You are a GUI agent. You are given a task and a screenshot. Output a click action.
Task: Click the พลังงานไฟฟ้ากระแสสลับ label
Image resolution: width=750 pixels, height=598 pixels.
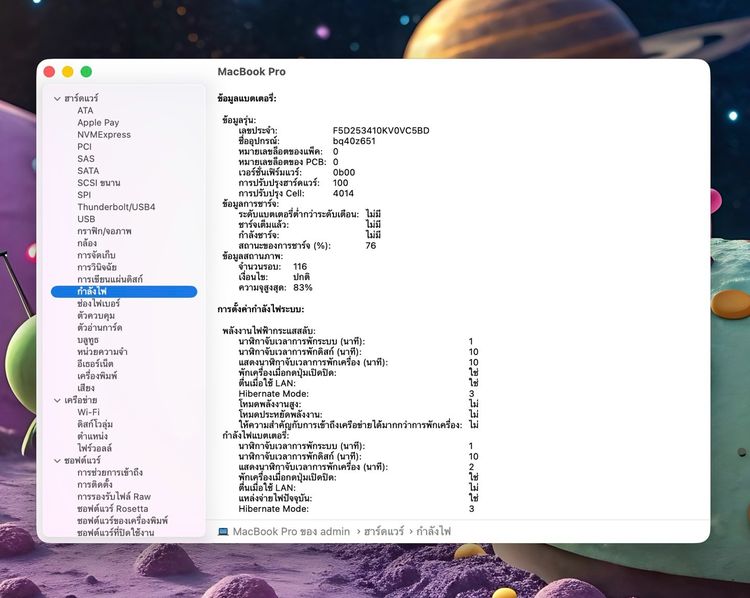tap(269, 331)
